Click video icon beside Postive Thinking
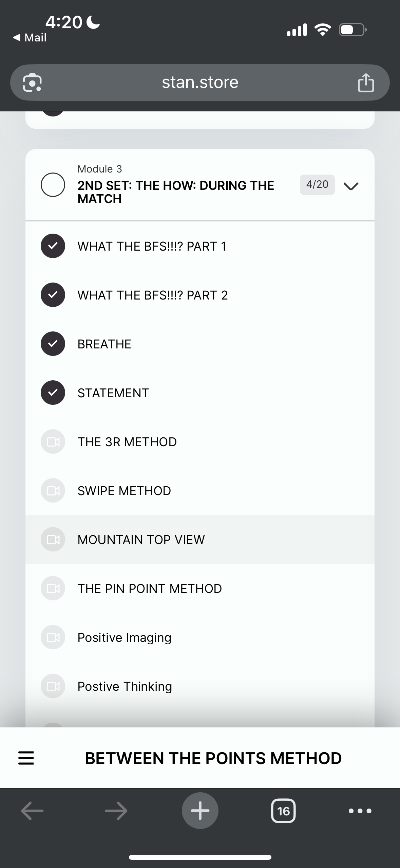The image size is (400, 868). (x=53, y=686)
